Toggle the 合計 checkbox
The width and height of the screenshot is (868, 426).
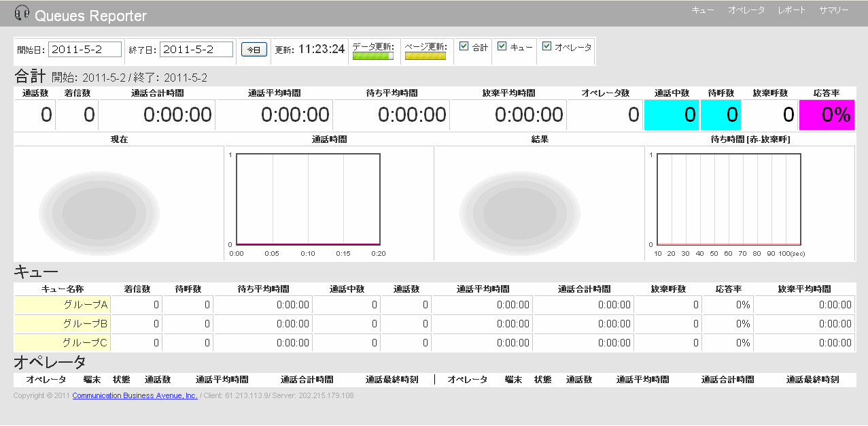464,46
